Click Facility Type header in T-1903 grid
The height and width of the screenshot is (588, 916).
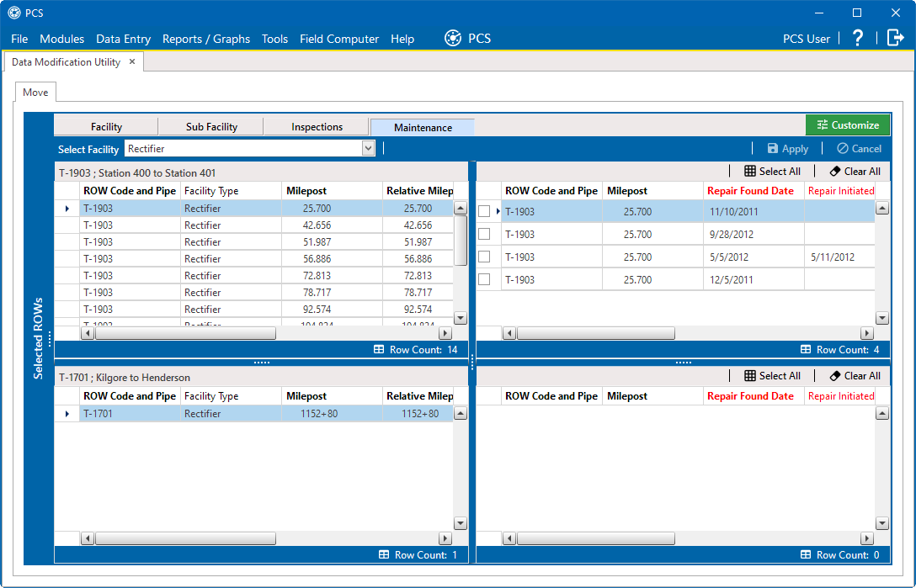pyautogui.click(x=231, y=191)
